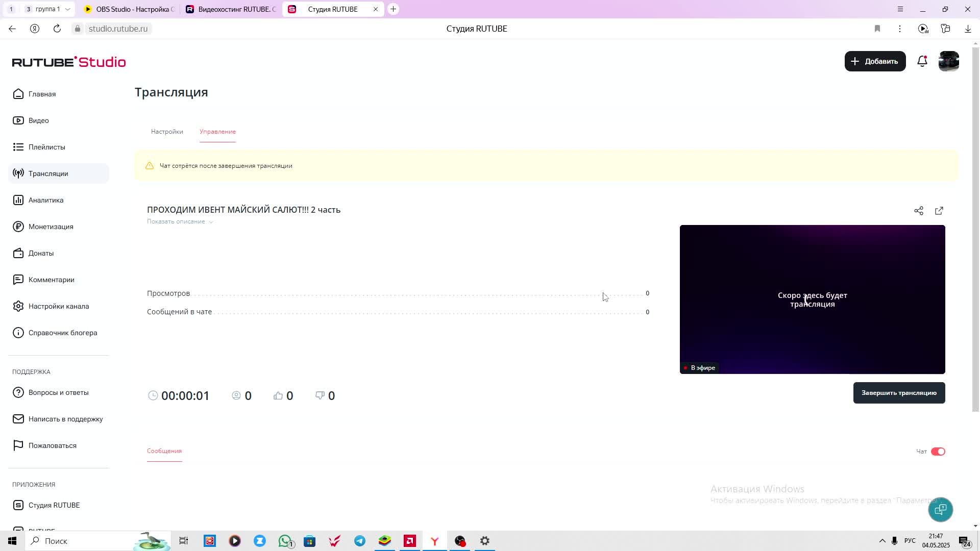Screen dimensions: 980x551
Task: Switch to OBS Studio browser tab
Action: [130, 9]
